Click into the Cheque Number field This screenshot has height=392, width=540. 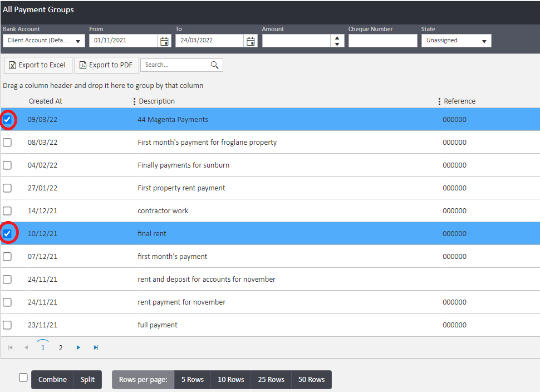pyautogui.click(x=382, y=41)
